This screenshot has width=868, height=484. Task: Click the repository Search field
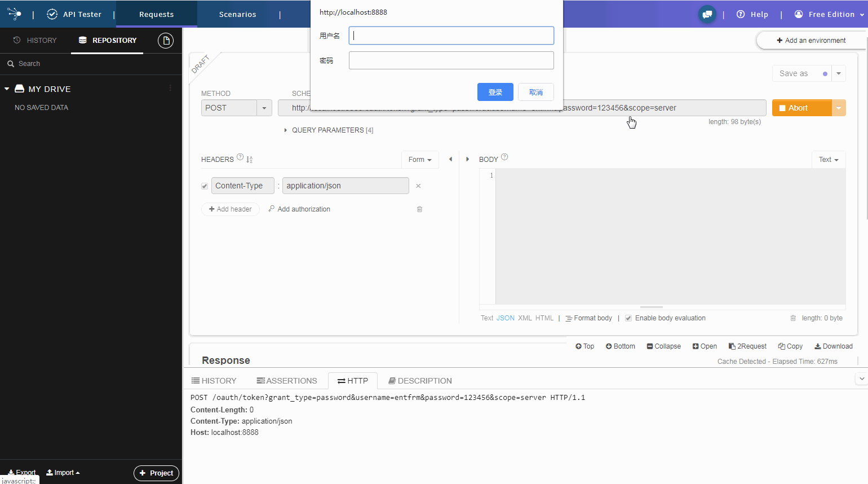pyautogui.click(x=91, y=64)
